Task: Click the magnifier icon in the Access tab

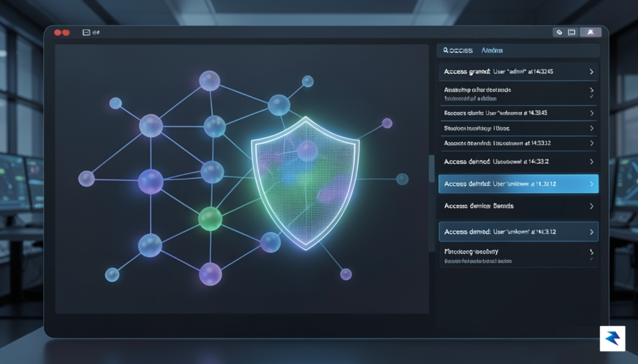Action: coord(445,50)
